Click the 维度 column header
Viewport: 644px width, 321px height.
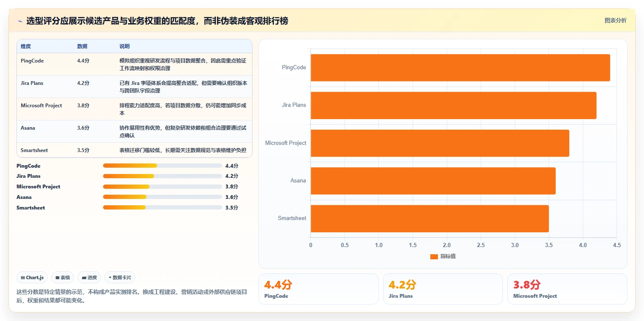[26, 46]
